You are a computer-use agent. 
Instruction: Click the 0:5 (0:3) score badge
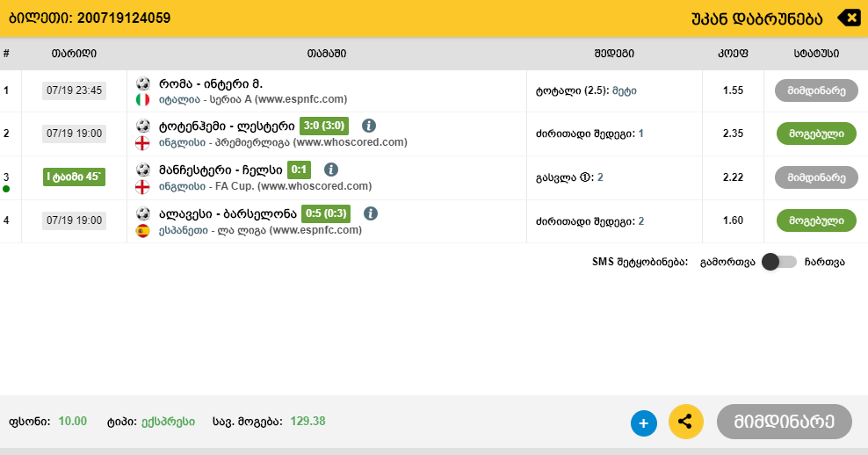pyautogui.click(x=326, y=213)
